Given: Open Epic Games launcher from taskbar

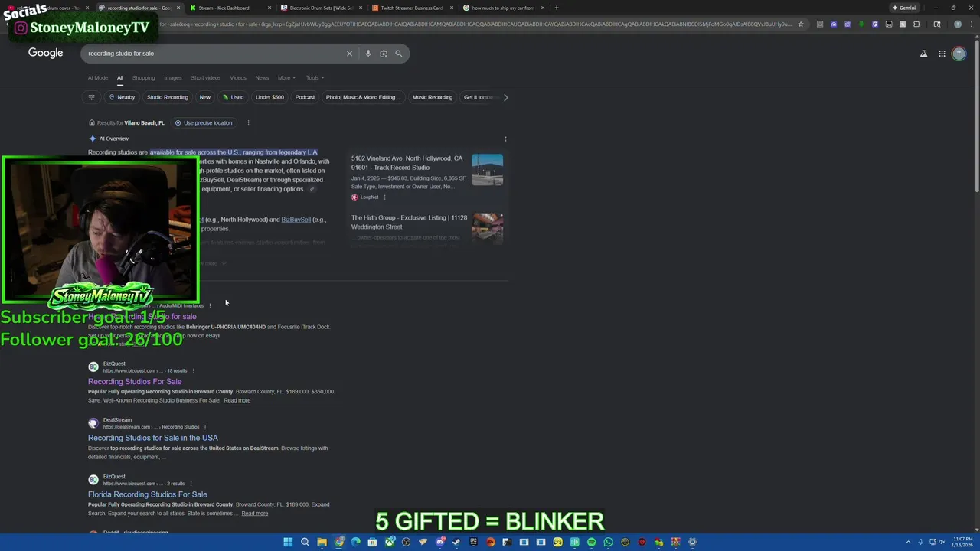Looking at the screenshot, I should (473, 542).
